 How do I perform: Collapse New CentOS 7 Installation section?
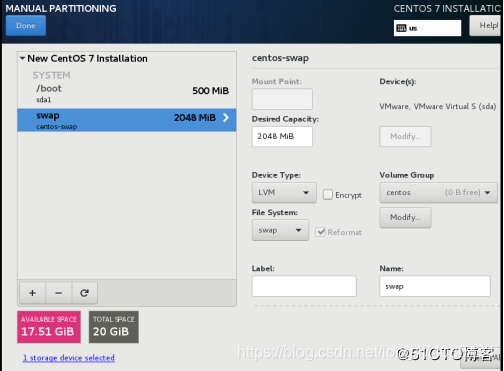coord(22,58)
